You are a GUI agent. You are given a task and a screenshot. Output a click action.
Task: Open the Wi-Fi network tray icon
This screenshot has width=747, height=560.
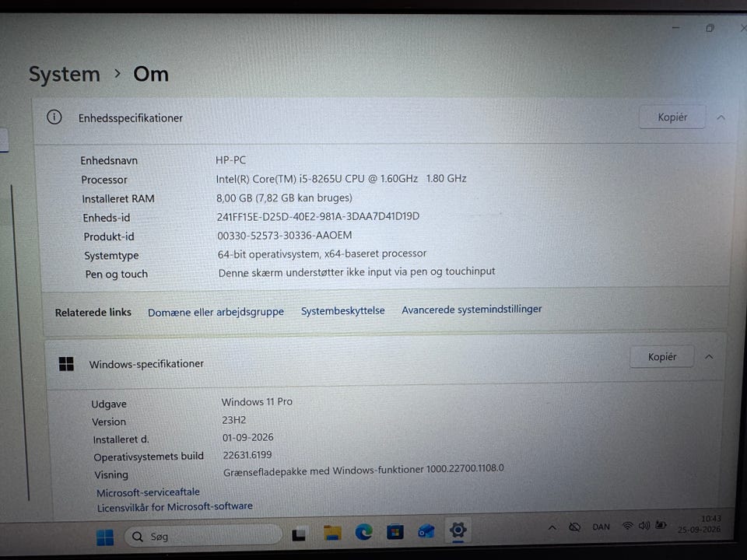click(x=628, y=526)
